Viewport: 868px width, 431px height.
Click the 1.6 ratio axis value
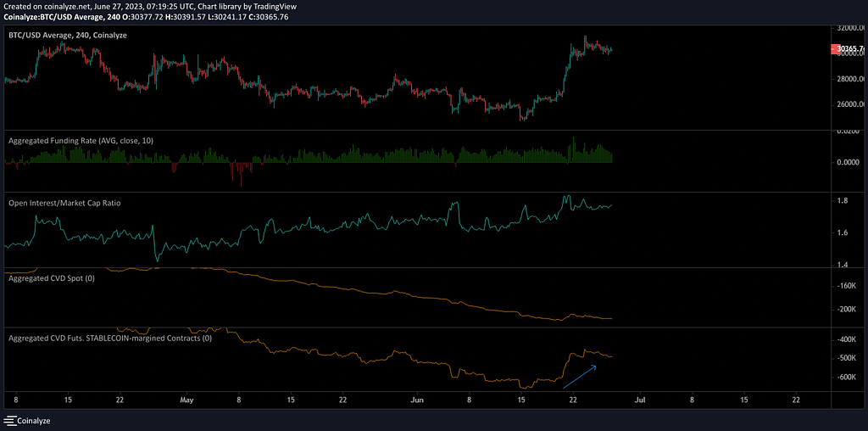pyautogui.click(x=842, y=233)
